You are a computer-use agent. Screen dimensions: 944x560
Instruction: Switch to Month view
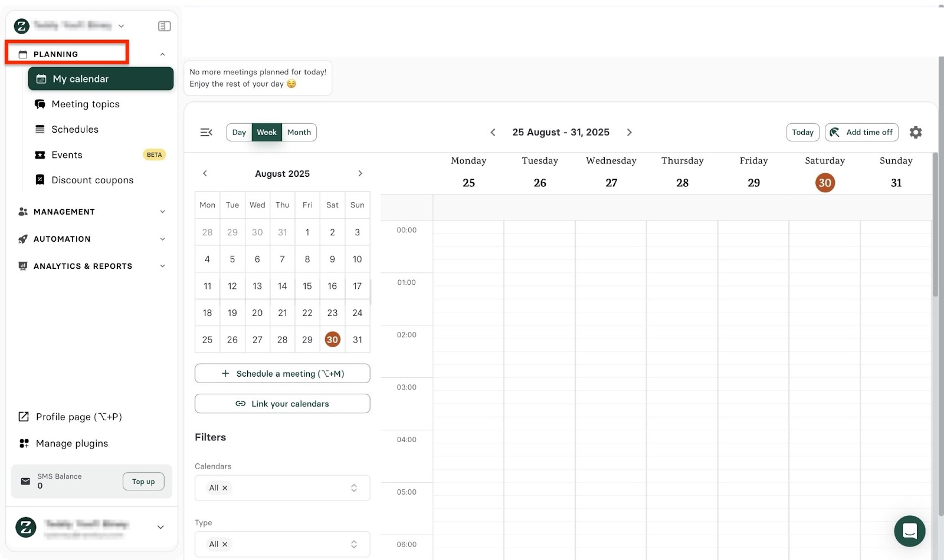pyautogui.click(x=299, y=132)
